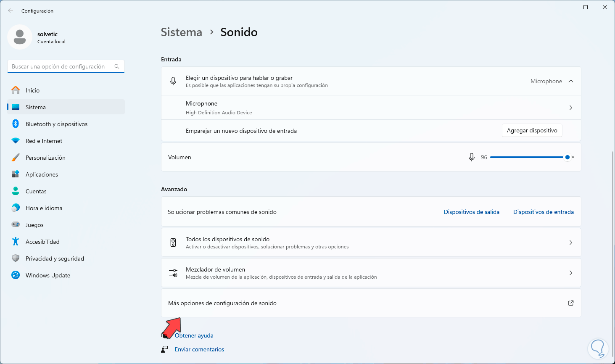615x364 pixels.
Task: Collapse the input device chooser dropdown
Action: click(570, 81)
